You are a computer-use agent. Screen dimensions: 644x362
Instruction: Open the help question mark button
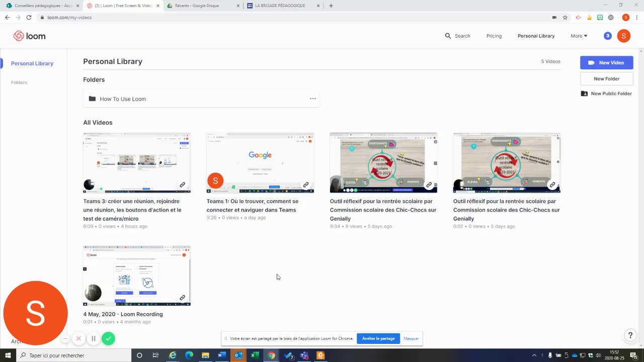click(x=630, y=335)
